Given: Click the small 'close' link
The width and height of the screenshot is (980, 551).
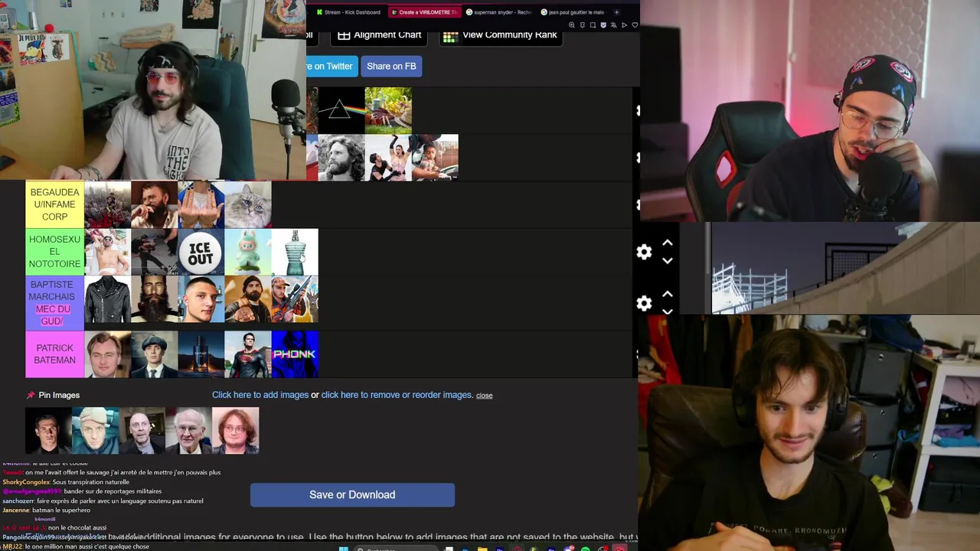Looking at the screenshot, I should coord(484,396).
